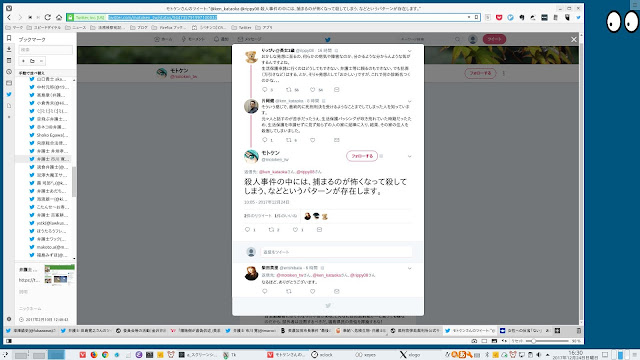
Task: Toggle the panel sidebar visibility in status bar
Action: [9, 341]
